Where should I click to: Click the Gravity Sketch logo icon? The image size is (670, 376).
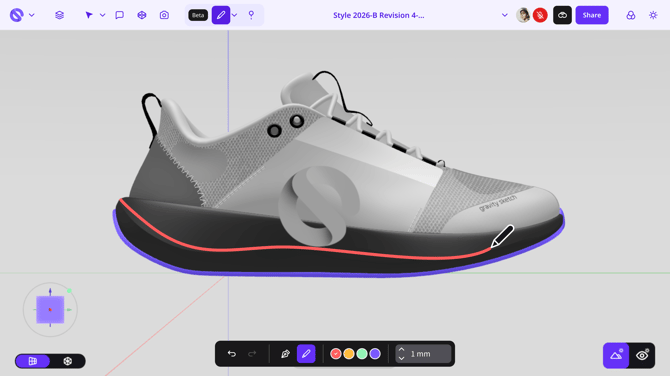17,15
